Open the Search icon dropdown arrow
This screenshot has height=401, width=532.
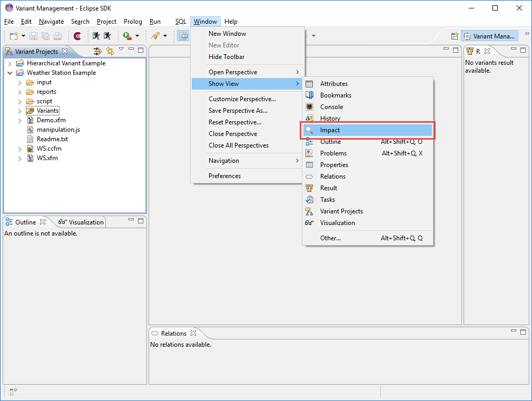click(x=165, y=36)
